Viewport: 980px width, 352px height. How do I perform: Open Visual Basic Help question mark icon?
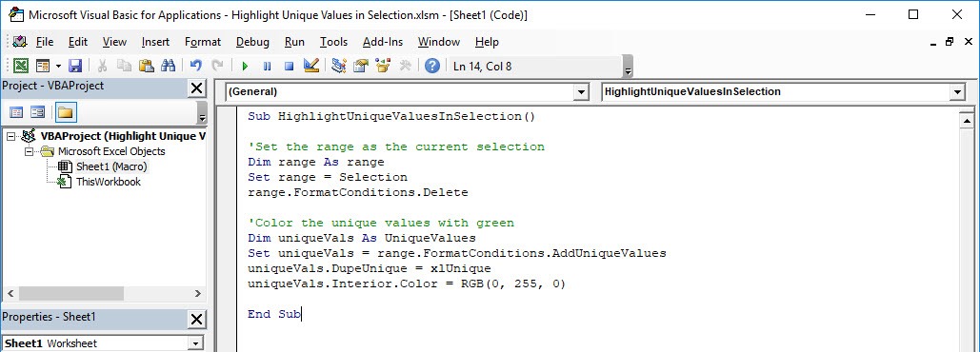431,67
